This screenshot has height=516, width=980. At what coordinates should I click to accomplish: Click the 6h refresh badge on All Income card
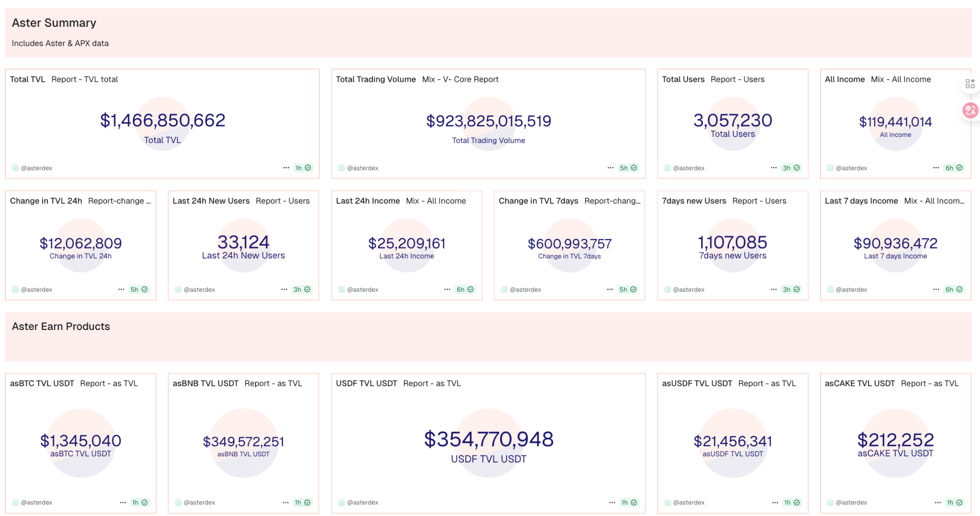pyautogui.click(x=954, y=168)
